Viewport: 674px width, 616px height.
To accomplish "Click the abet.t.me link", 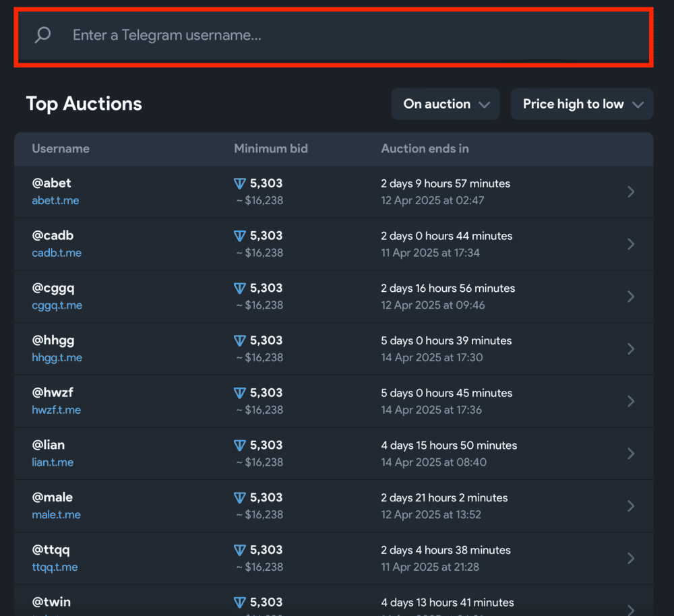I will click(55, 200).
